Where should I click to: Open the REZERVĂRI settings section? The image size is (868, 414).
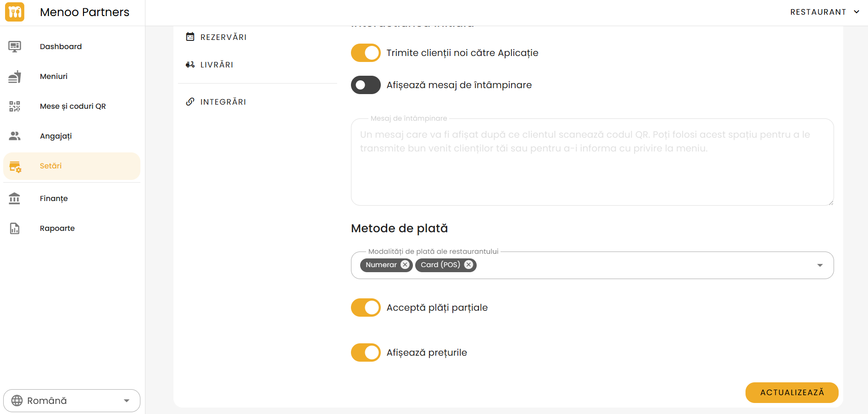223,37
